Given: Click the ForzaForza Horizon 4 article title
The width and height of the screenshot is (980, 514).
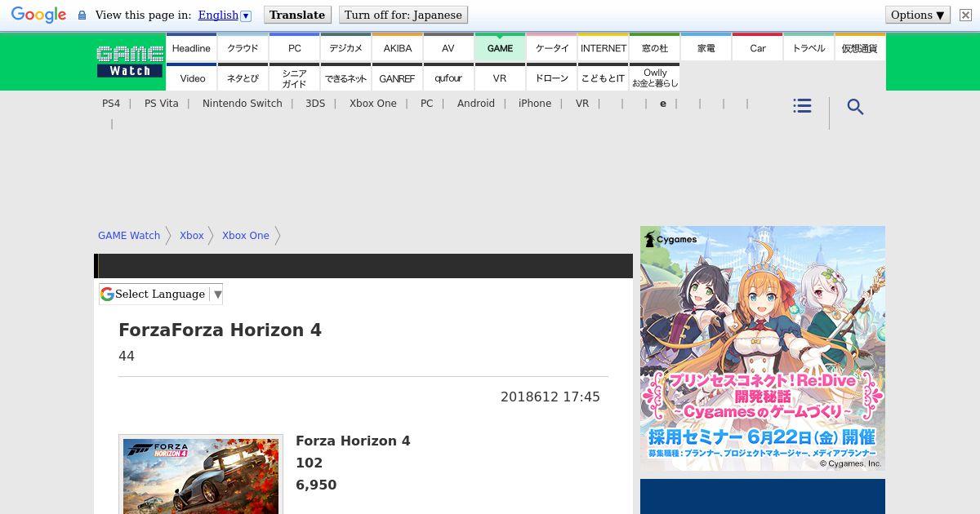Looking at the screenshot, I should (220, 330).
